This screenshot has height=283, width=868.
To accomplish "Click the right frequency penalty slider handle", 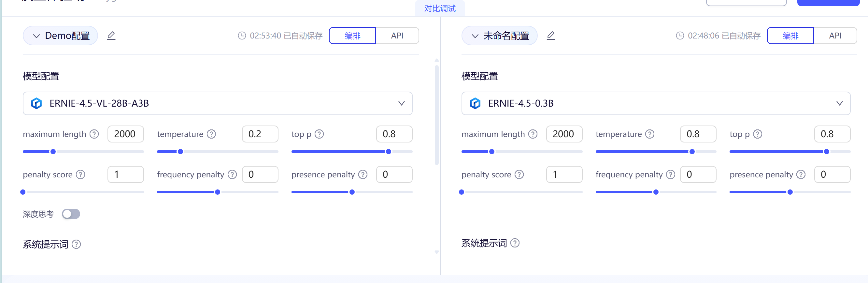I will 656,192.
